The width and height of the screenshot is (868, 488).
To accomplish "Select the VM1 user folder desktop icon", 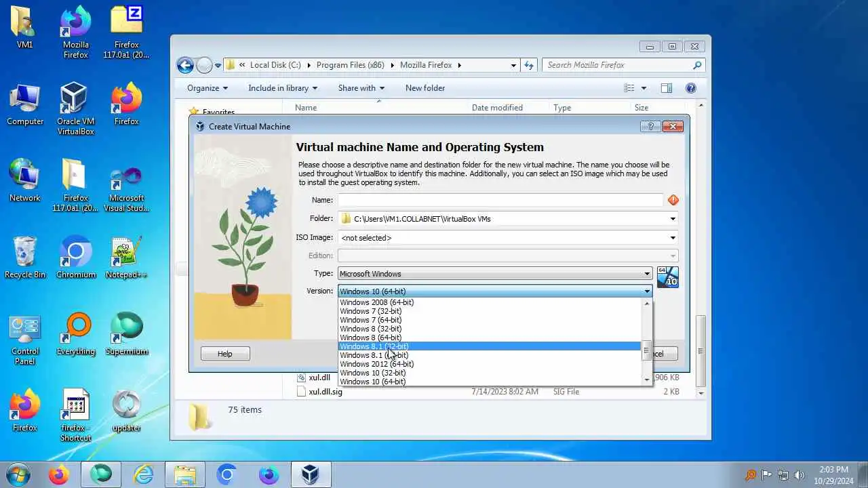I will (25, 27).
